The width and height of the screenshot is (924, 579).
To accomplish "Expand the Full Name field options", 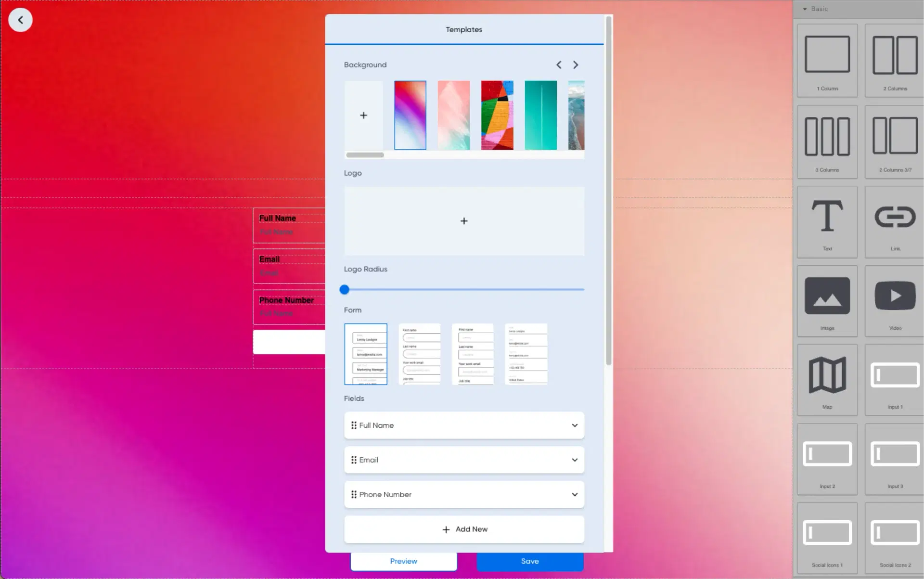I will pyautogui.click(x=574, y=425).
